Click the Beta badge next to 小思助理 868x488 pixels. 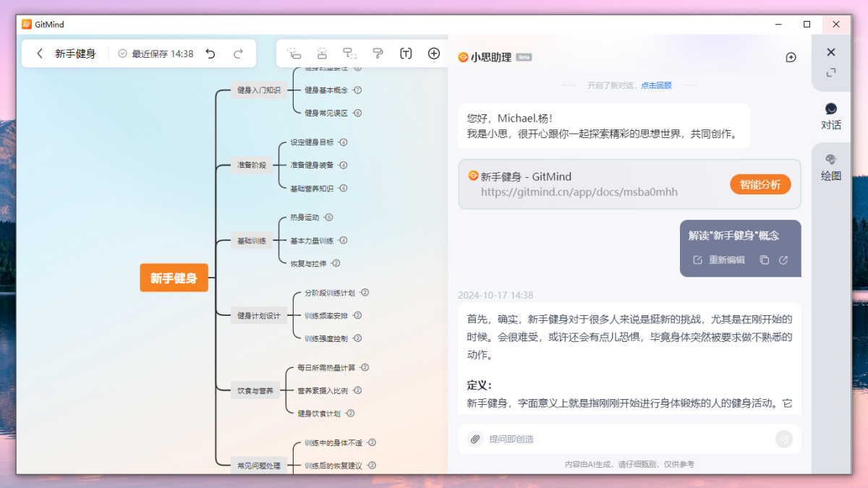524,57
